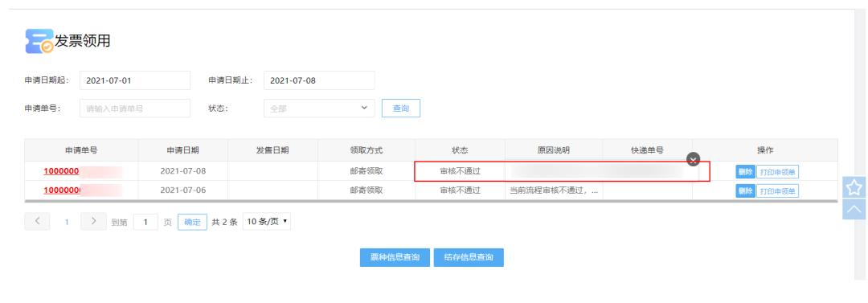Click the 确定 pagination button
Image resolution: width=868 pixels, height=303 pixels.
(192, 222)
